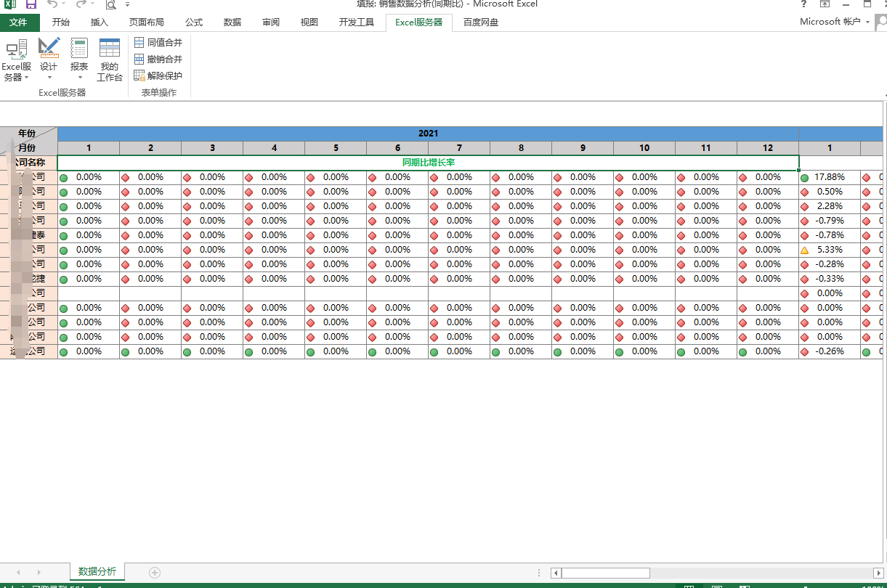This screenshot has width=887, height=588.
Task: Expand the 报表 dropdown in ribbon
Action: (x=79, y=61)
